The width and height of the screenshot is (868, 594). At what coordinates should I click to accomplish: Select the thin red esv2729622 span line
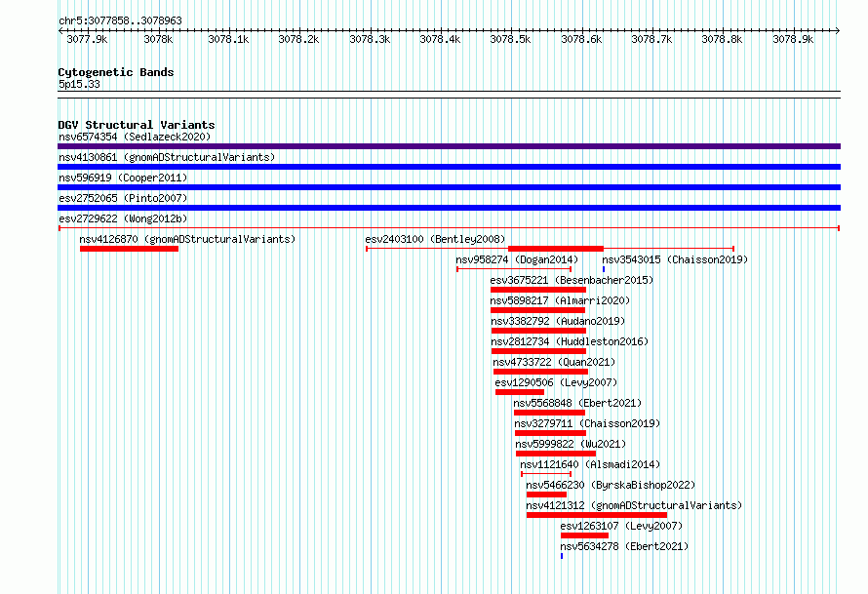(449, 228)
